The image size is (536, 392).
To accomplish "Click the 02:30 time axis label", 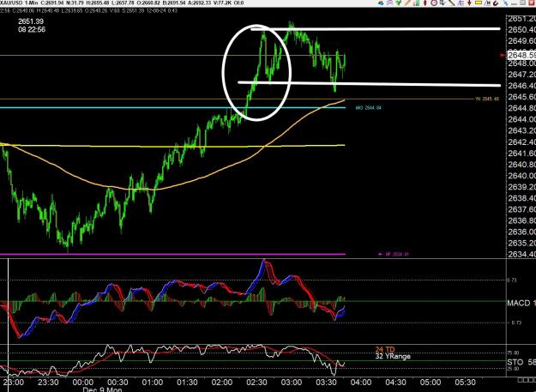I will [x=256, y=382].
